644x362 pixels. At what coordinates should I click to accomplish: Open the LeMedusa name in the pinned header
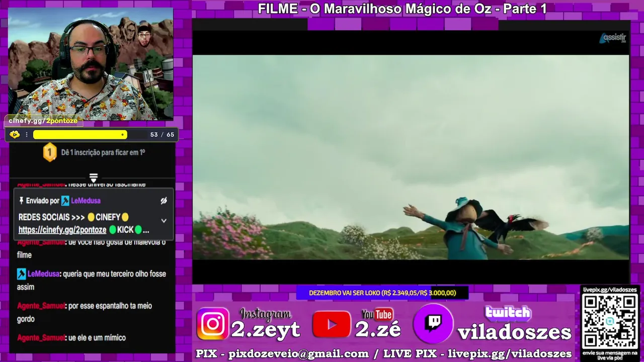click(x=86, y=201)
